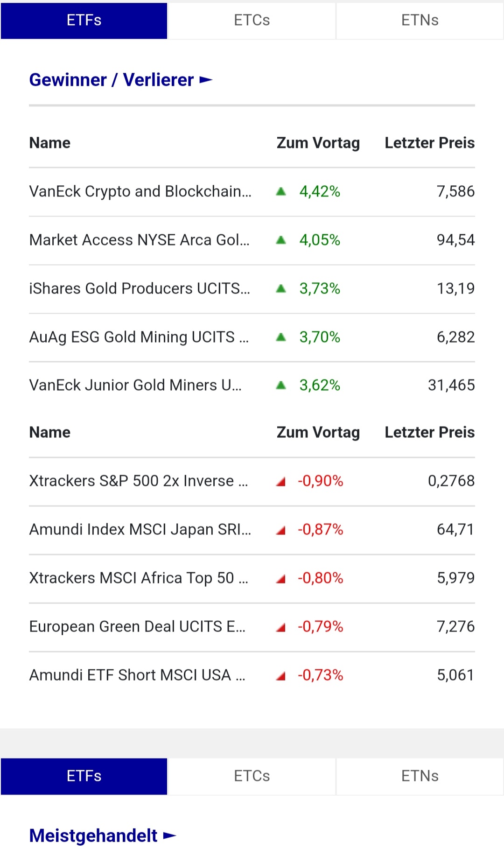Viewport: 504px width, 849px height.
Task: Switch to the lower ETCs tab
Action: [x=252, y=776]
